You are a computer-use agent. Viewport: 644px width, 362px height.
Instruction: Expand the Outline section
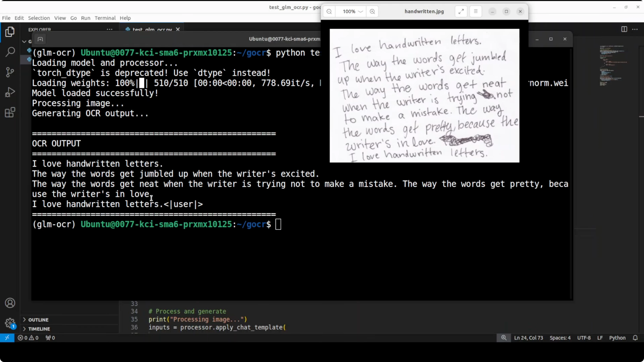38,320
